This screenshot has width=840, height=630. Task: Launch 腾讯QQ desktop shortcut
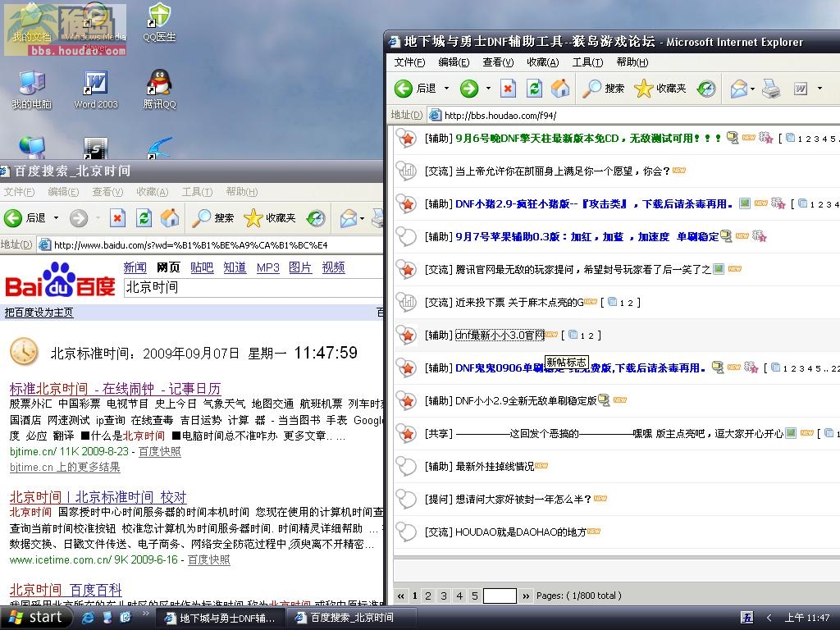pos(159,89)
